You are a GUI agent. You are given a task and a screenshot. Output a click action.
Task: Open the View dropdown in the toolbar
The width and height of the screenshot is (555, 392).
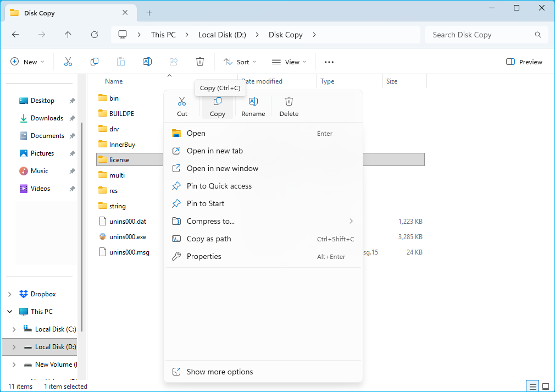pos(288,62)
